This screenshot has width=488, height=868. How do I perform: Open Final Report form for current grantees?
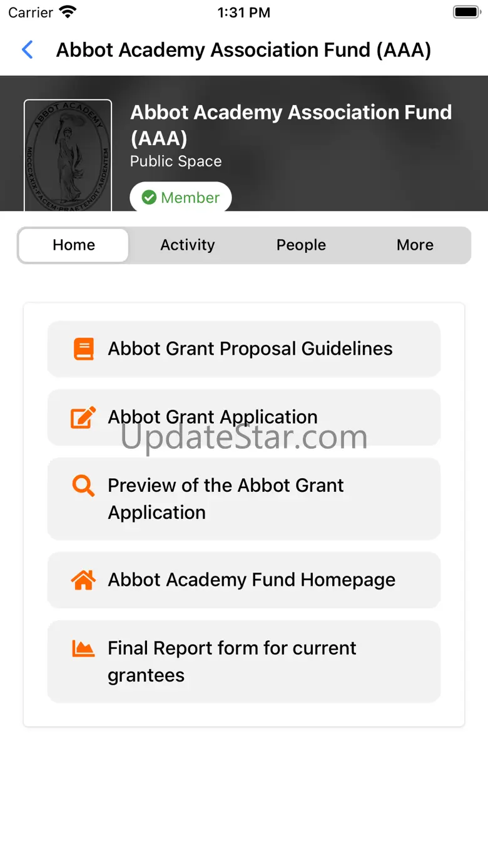[244, 661]
